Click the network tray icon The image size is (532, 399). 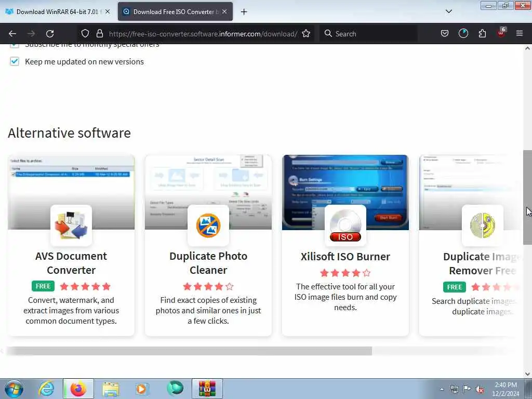pos(454,389)
